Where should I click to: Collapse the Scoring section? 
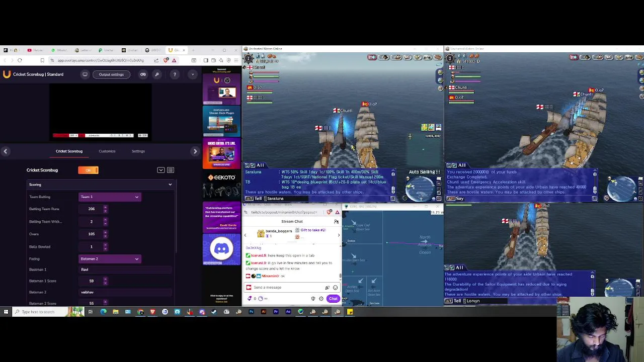click(101, 185)
